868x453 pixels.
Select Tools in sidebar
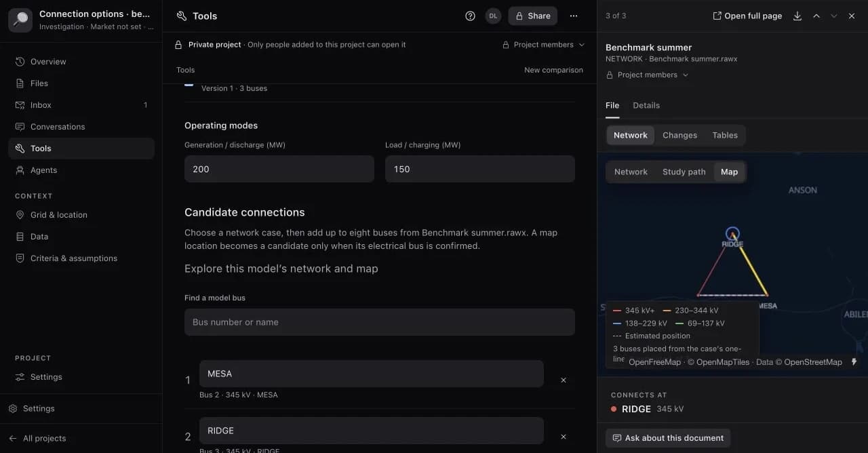(81, 149)
